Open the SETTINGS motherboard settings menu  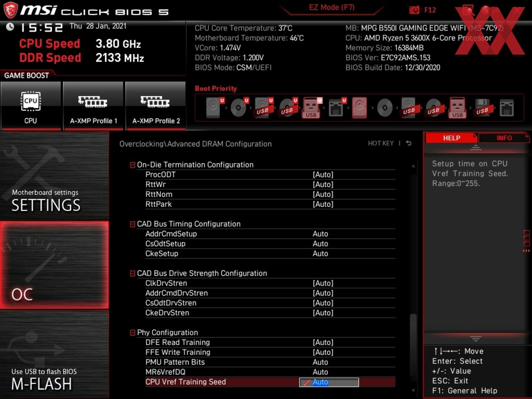pos(54,176)
